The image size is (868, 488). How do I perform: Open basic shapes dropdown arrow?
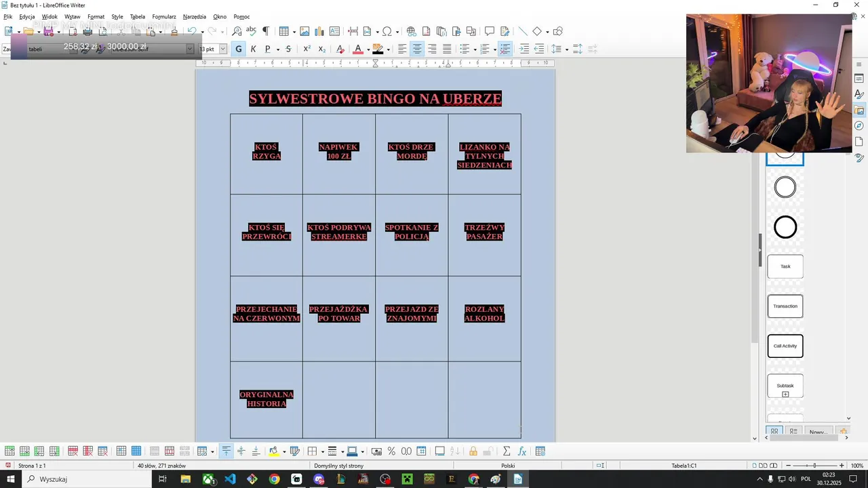[x=547, y=32]
